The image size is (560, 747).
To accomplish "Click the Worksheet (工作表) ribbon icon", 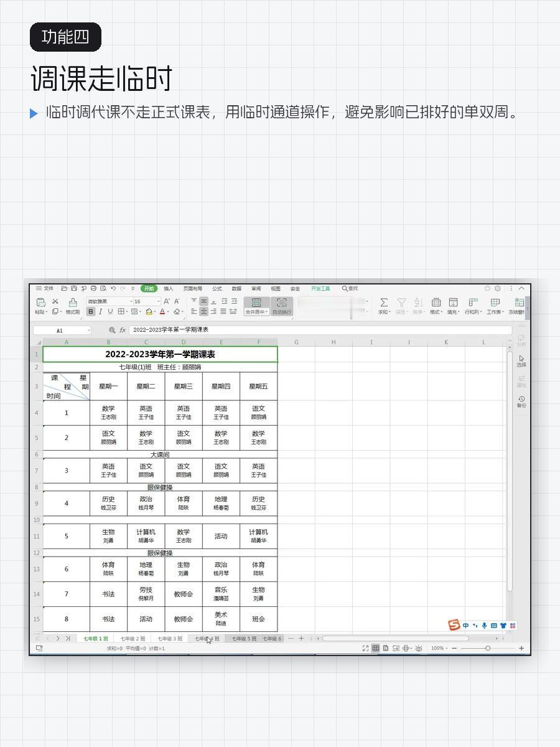I will pos(495,302).
